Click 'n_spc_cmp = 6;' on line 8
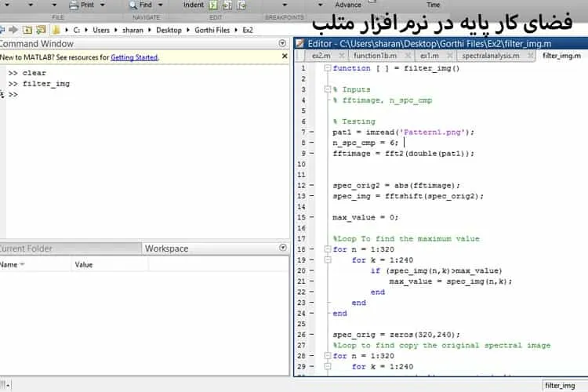This screenshot has width=588, height=392. coord(365,143)
